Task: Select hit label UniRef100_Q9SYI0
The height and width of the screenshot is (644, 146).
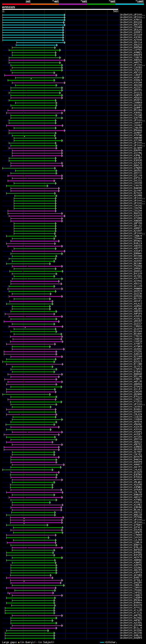Action: [131, 173]
